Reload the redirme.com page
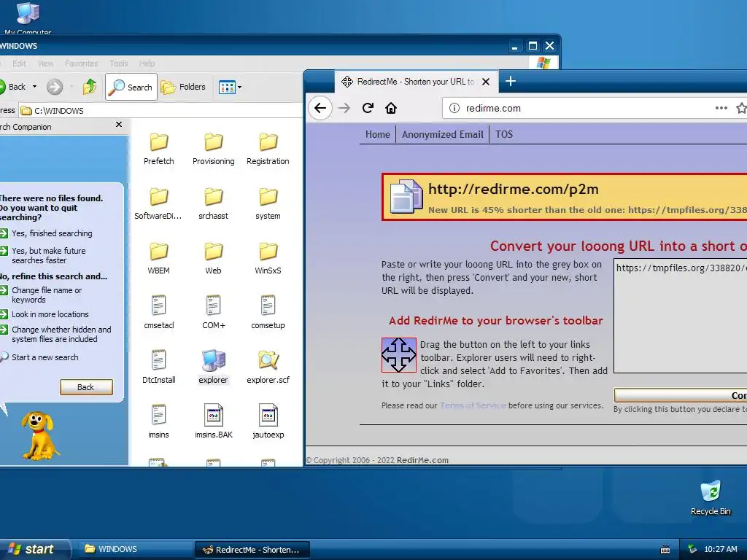 [368, 108]
